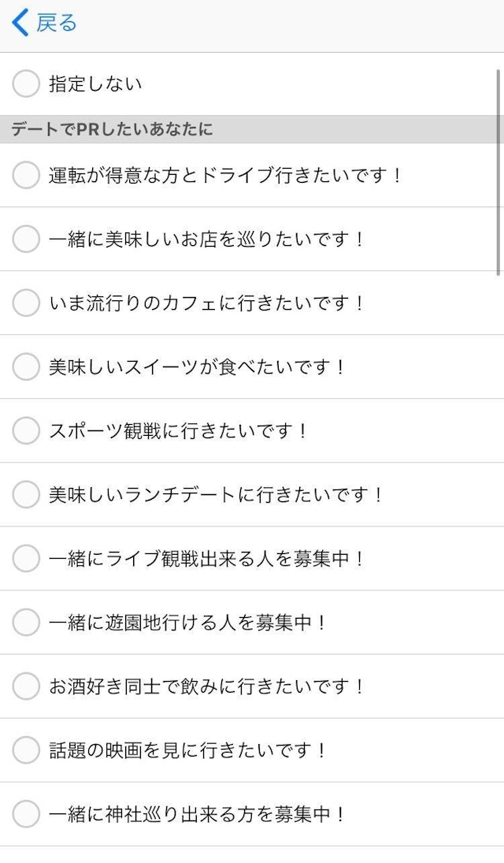Select 神社巡り出来る方を募集中 radio
The width and height of the screenshot is (504, 863).
click(x=26, y=813)
